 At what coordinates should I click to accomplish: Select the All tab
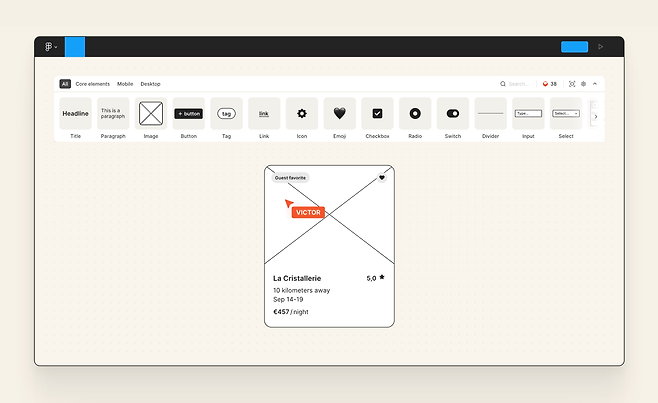pos(65,84)
